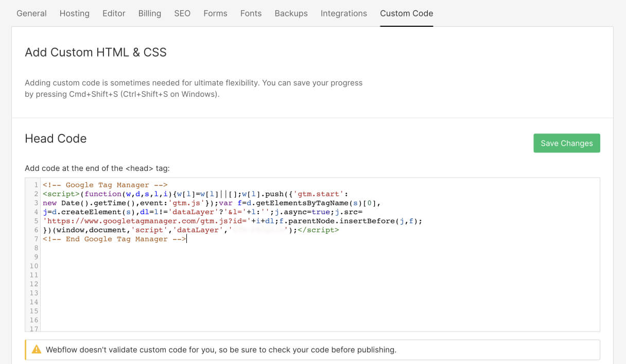Click inside the Head Code editor empty area
626x364 pixels.
coord(319,288)
